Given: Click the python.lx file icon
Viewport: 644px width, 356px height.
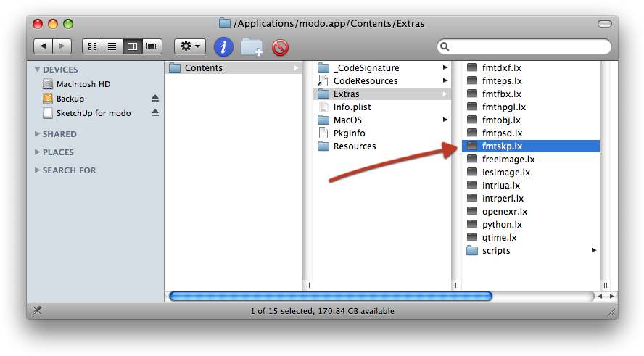Looking at the screenshot, I should click(x=472, y=224).
